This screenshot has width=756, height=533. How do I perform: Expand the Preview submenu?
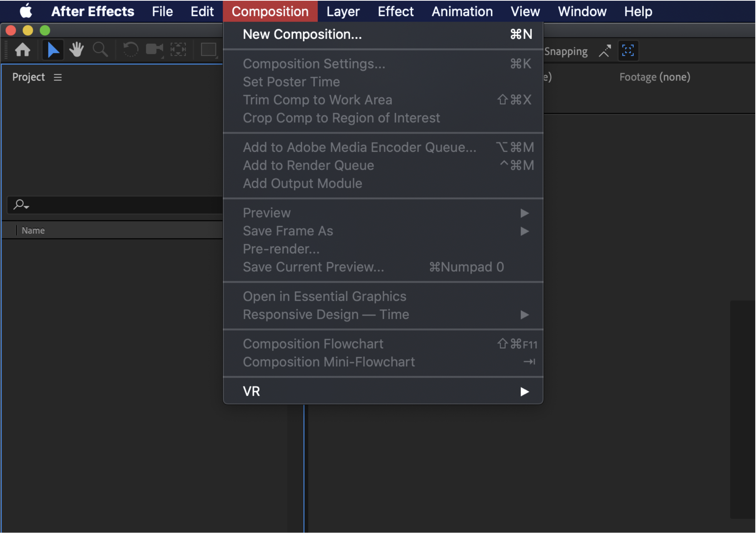pyautogui.click(x=383, y=213)
